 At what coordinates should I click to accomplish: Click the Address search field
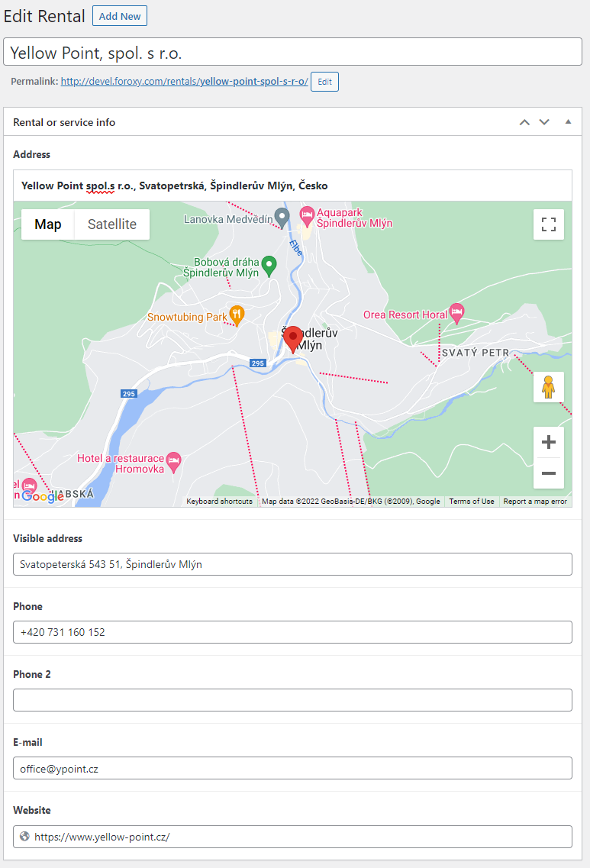[x=292, y=186]
